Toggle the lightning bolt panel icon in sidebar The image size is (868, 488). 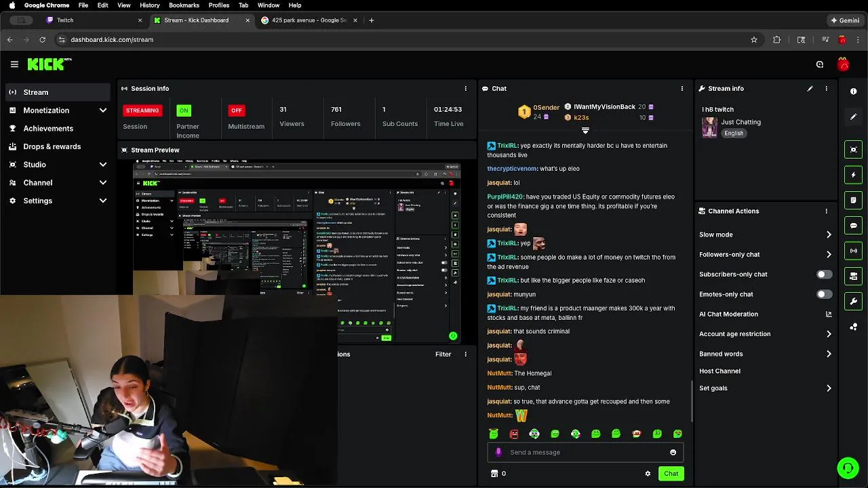tap(853, 175)
